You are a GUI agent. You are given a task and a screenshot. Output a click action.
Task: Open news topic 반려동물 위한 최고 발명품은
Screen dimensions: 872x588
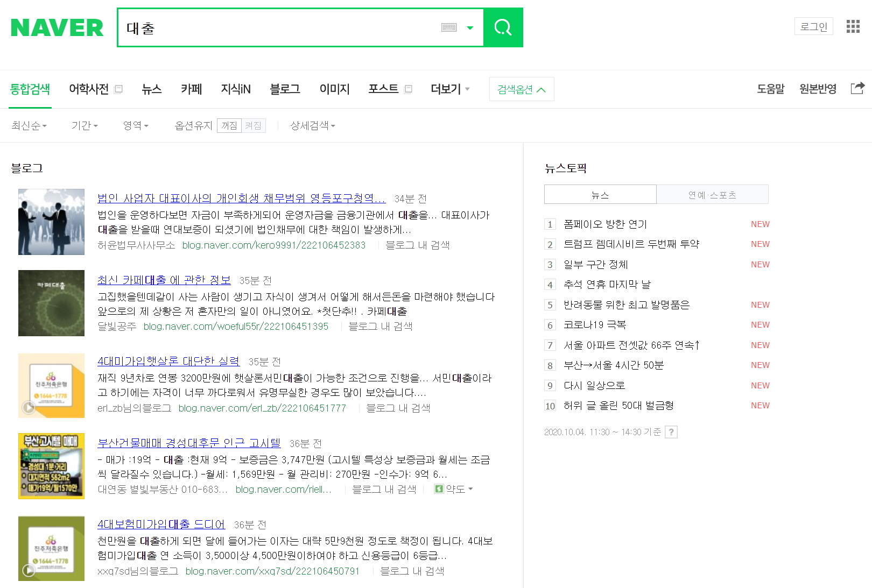627,305
